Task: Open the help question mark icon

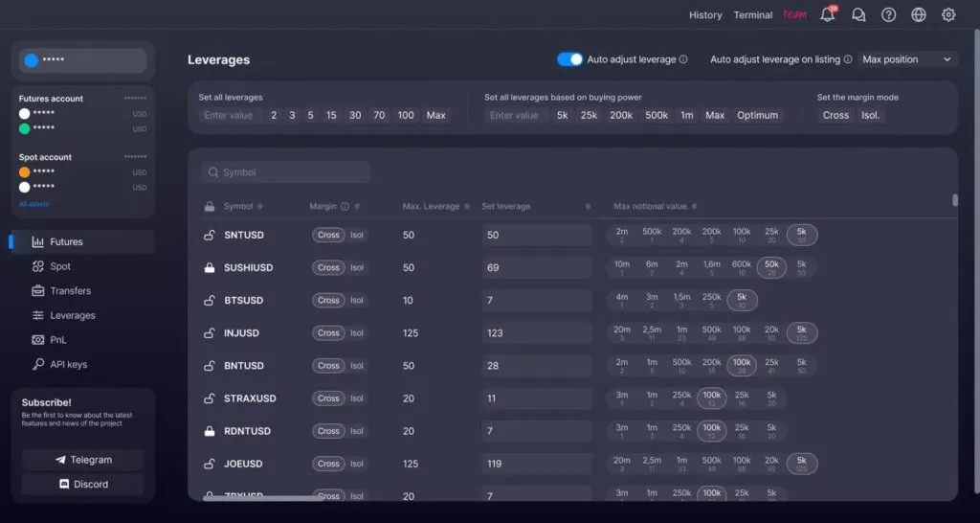Action: 889,14
